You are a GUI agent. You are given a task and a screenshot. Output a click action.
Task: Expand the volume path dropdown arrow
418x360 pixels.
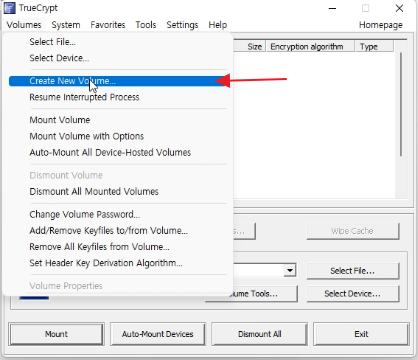click(290, 270)
